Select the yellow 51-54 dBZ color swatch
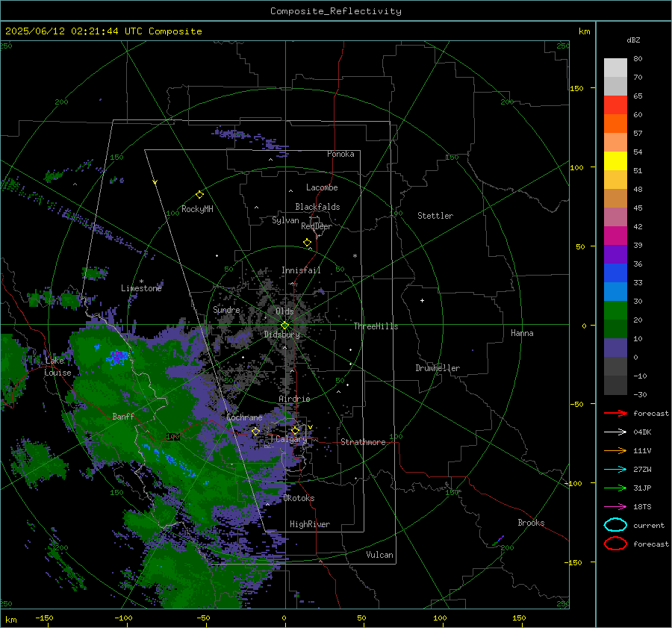Image resolution: width=672 pixels, height=628 pixels. [615, 161]
